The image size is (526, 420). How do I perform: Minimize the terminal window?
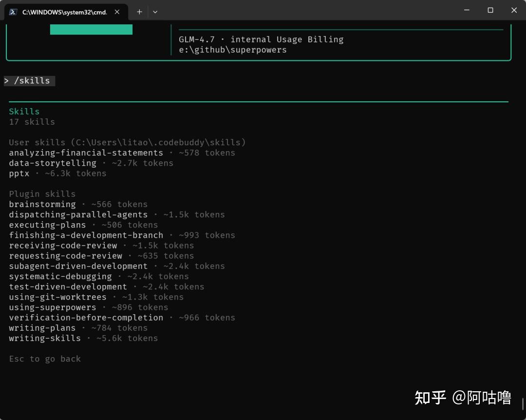click(467, 10)
